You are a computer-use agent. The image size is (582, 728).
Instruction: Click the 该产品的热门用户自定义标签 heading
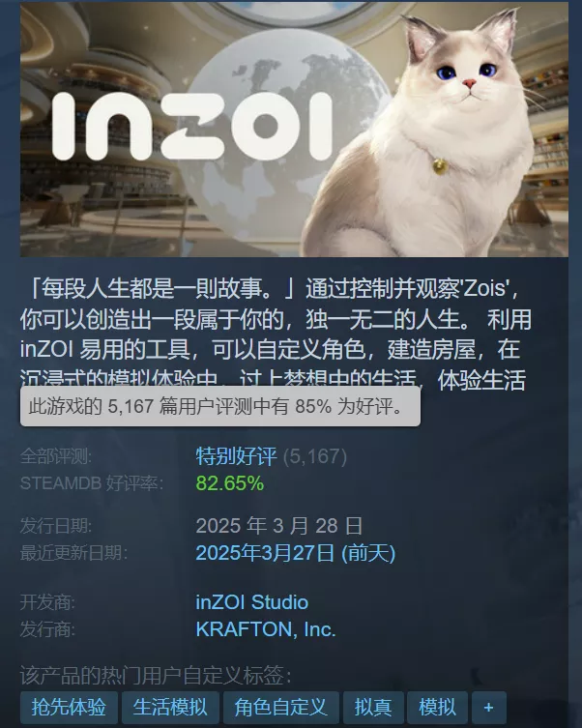click(156, 676)
